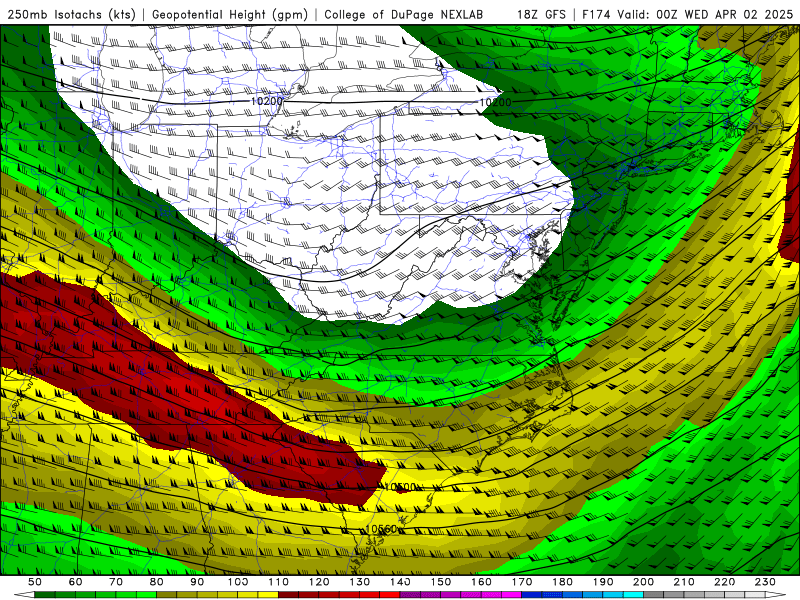Click the '250mb Isotachs (kts)' title text
The width and height of the screenshot is (800, 600).
click(72, 14)
